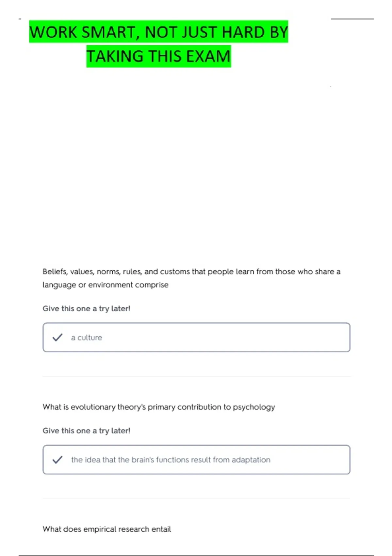Click the "a culture" answer text

pos(87,338)
